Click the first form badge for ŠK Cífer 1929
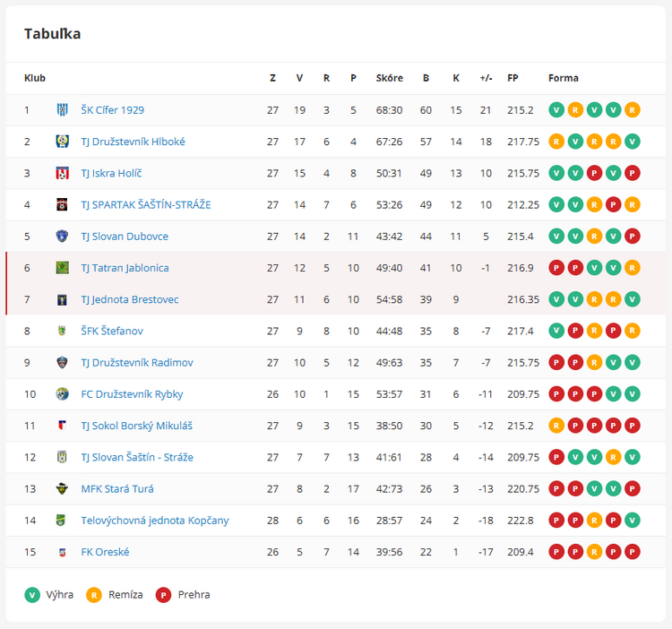 pos(556,110)
